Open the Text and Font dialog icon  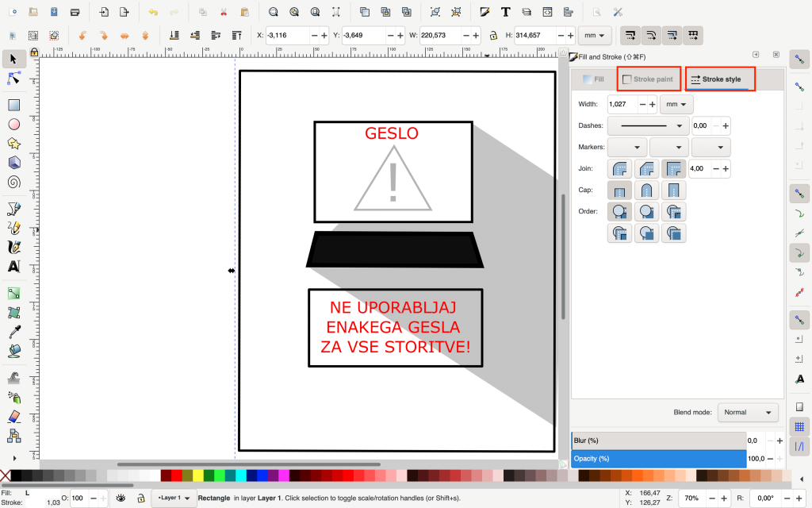(x=505, y=12)
